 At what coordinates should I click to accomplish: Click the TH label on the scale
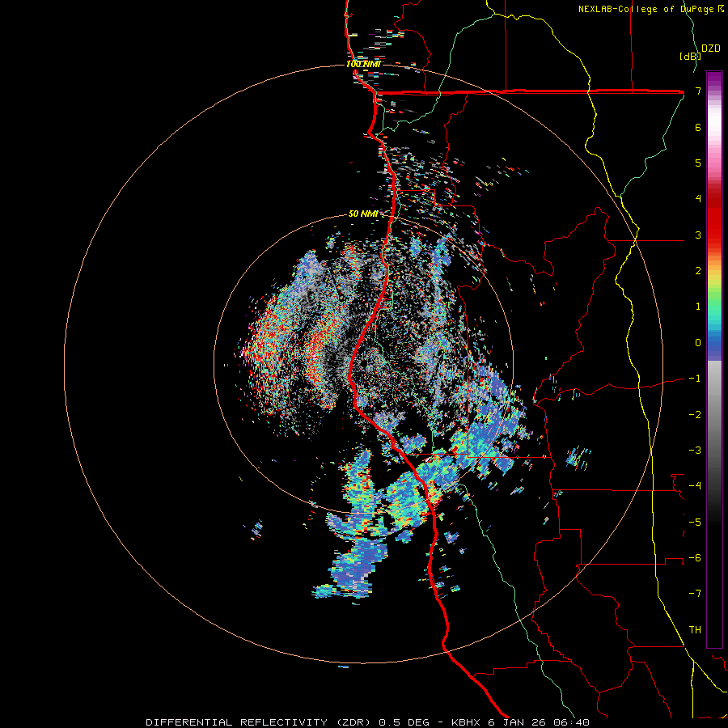coord(695,630)
